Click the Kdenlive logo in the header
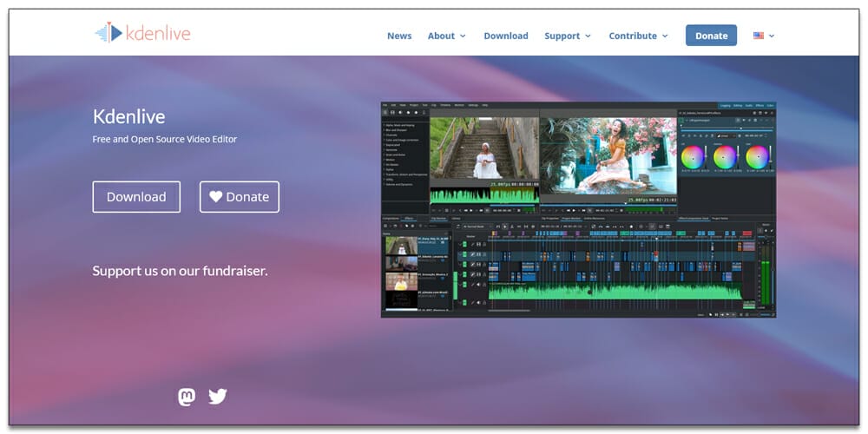 [143, 33]
